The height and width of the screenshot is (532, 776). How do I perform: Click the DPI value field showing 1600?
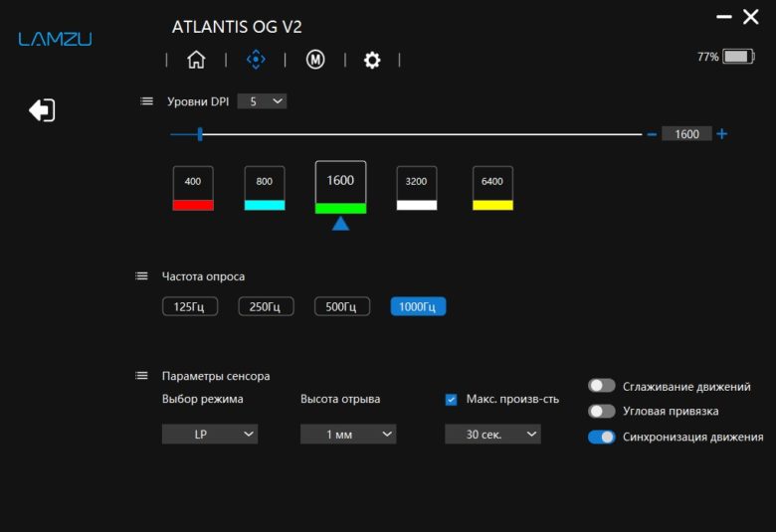(x=686, y=133)
